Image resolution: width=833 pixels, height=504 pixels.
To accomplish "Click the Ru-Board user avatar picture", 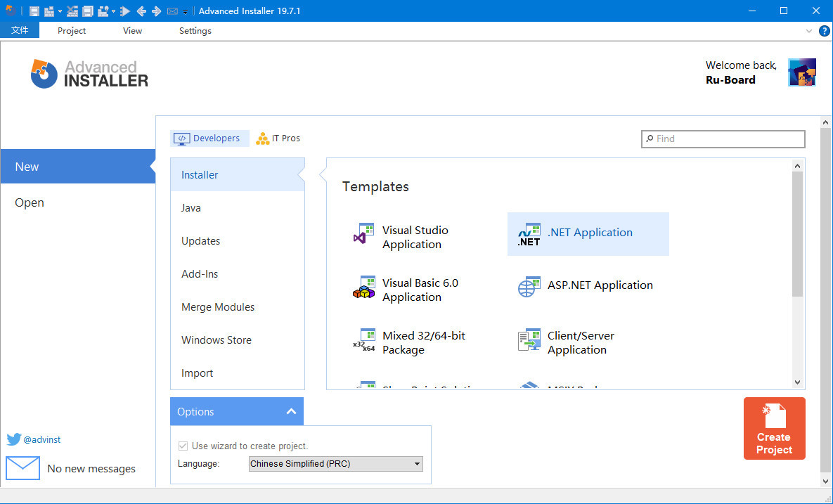I will coord(801,72).
